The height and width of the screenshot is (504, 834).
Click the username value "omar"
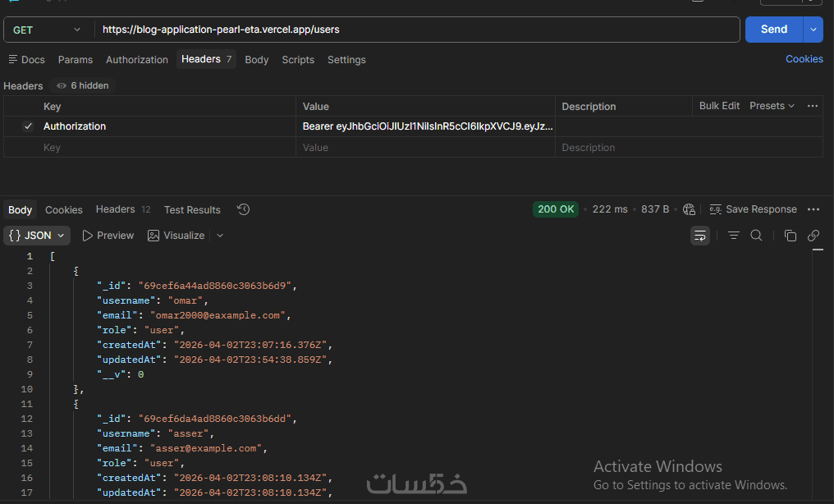186,300
